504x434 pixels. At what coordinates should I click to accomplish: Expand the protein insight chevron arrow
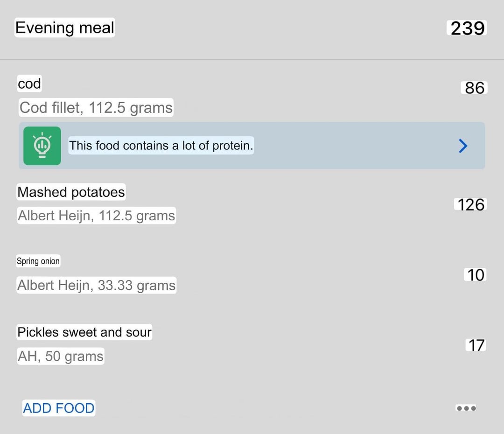(x=463, y=146)
